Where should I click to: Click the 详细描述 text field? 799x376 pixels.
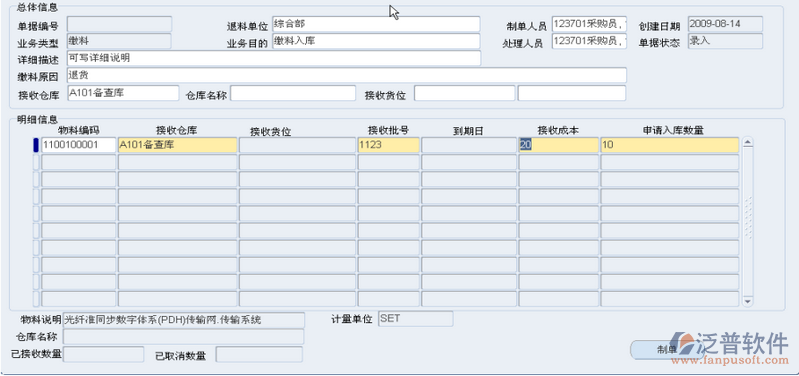pyautogui.click(x=274, y=58)
